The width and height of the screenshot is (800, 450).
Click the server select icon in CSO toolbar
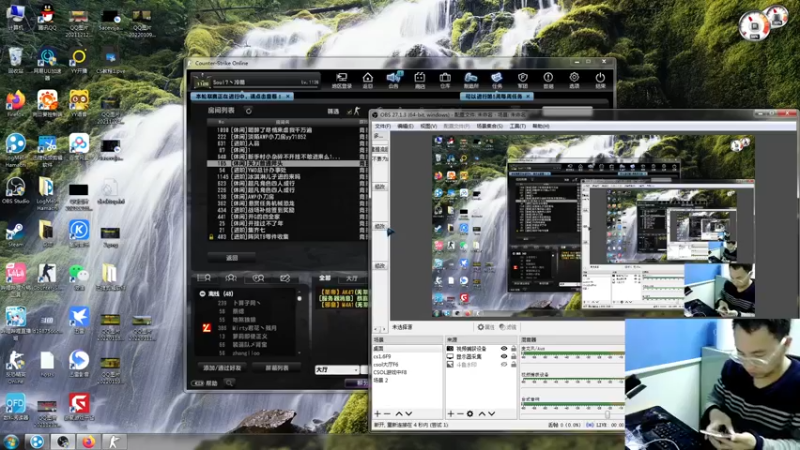[x=341, y=80]
